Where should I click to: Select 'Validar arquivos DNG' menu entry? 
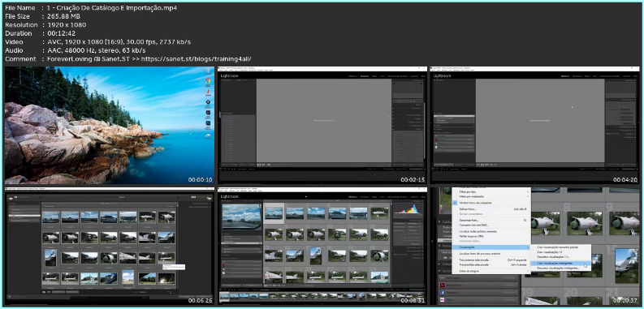(472, 236)
